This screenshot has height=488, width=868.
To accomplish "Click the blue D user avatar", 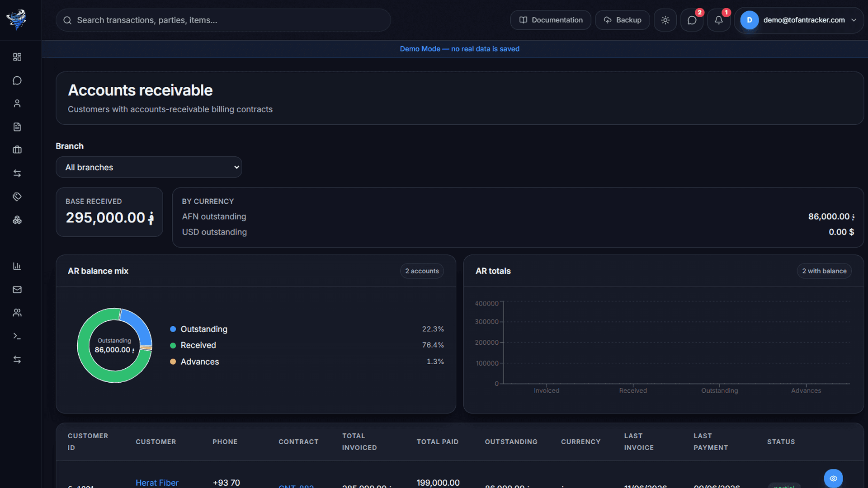I will [x=749, y=20].
